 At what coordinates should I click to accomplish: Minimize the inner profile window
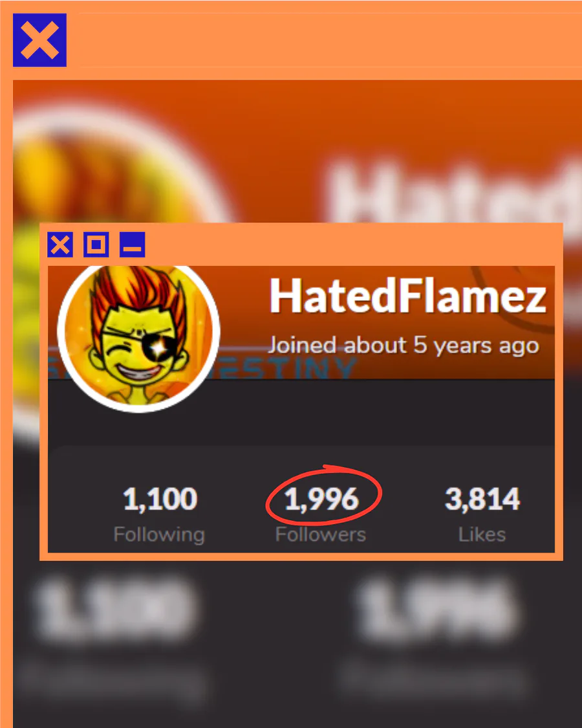click(x=133, y=245)
